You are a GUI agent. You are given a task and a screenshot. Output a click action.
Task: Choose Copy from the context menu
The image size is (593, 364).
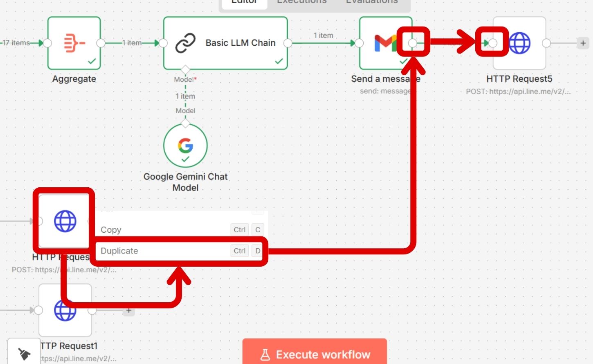pyautogui.click(x=111, y=230)
